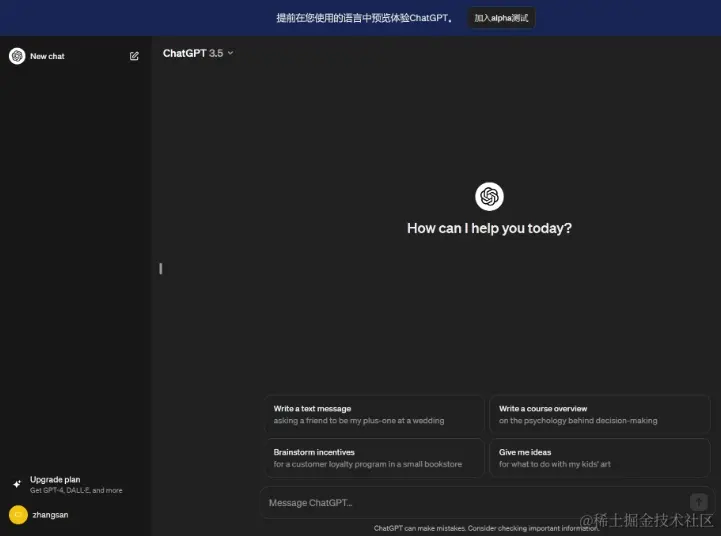Image resolution: width=721 pixels, height=536 pixels.
Task: Open the zhangsan account menu
Action: (74, 515)
